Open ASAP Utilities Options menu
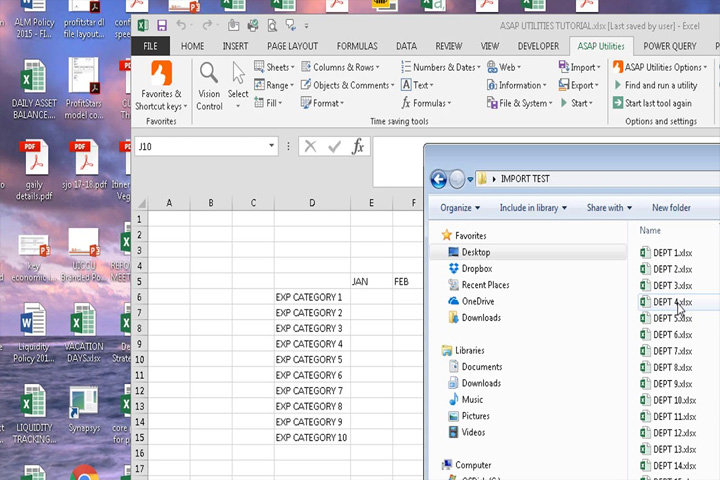Image resolution: width=720 pixels, height=480 pixels. click(660, 67)
